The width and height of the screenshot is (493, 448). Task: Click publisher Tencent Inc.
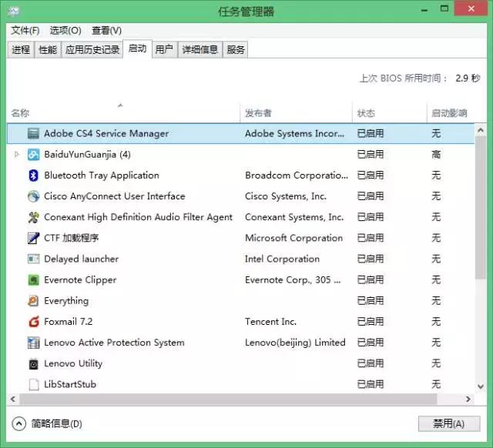tap(270, 322)
